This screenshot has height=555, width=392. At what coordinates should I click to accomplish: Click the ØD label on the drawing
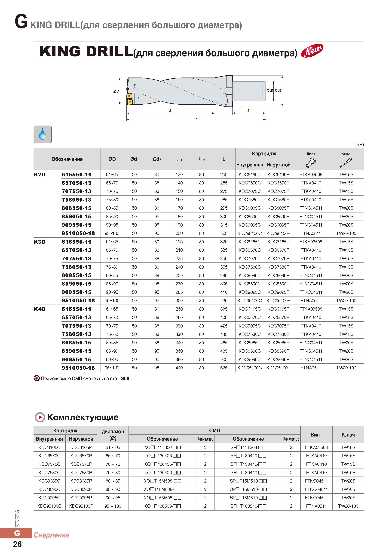click(116, 91)
